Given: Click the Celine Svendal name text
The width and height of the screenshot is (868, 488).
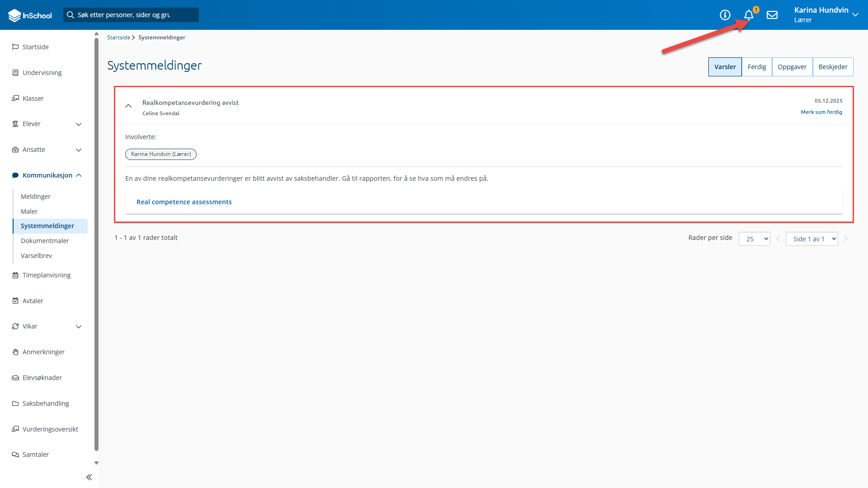Looking at the screenshot, I should pos(161,113).
